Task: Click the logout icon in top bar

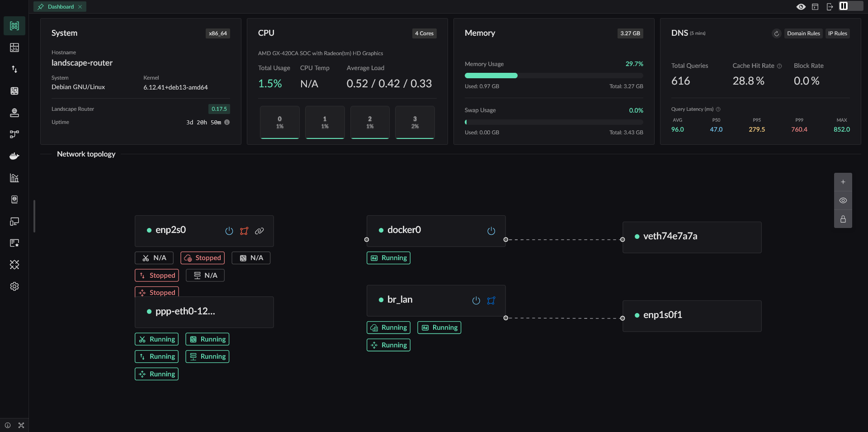Action: coord(830,7)
